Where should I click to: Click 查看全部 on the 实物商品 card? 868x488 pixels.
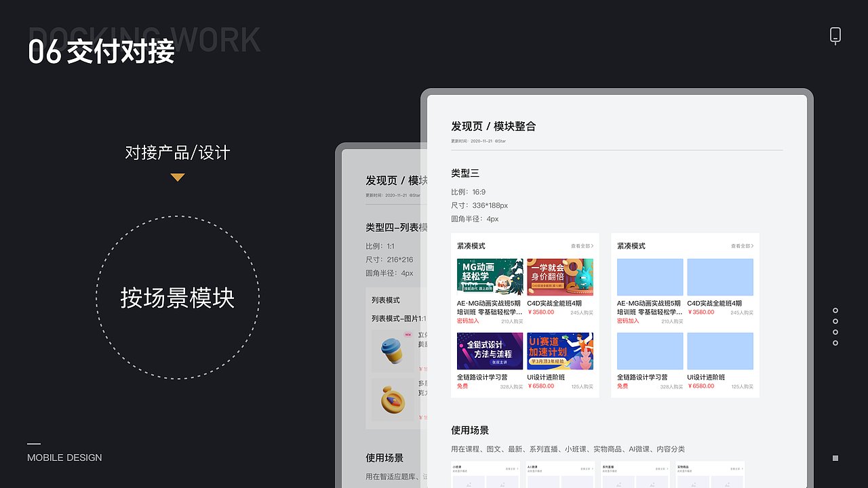click(x=737, y=468)
